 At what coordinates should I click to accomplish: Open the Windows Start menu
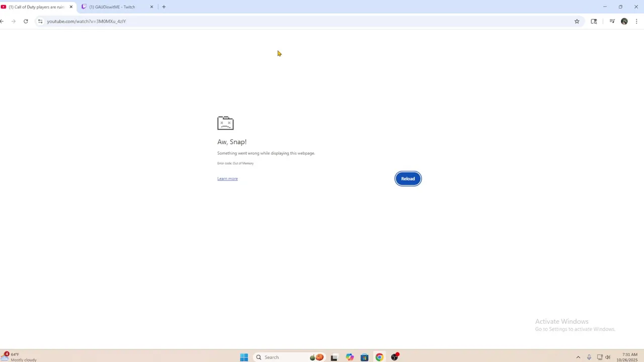tap(244, 357)
